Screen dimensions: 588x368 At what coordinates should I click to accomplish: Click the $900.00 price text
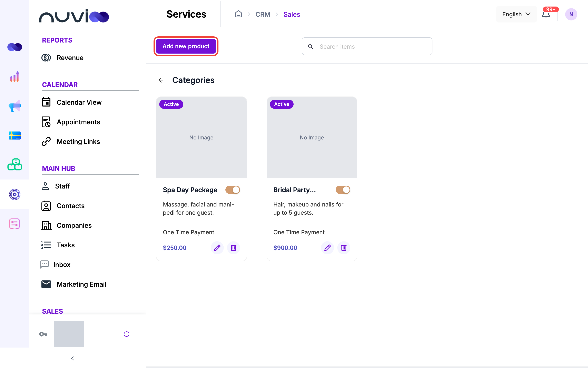pyautogui.click(x=285, y=248)
